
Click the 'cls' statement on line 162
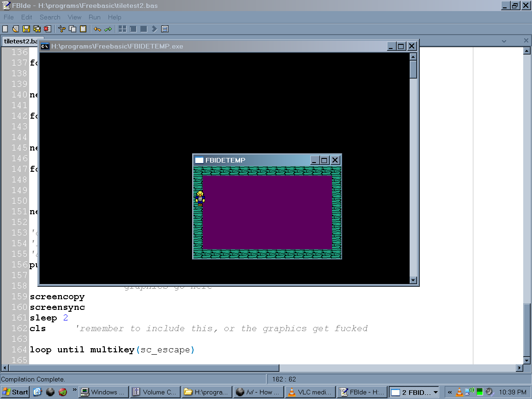click(x=38, y=328)
